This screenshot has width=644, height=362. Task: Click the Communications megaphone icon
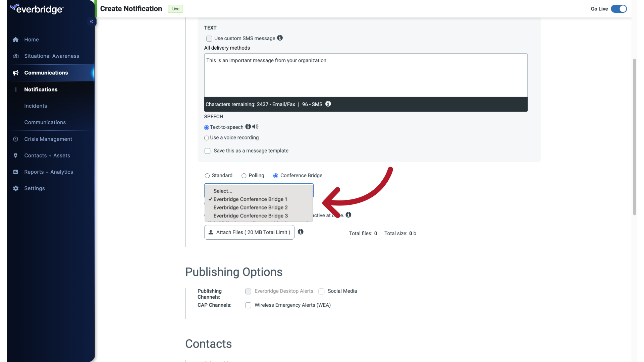tap(16, 73)
